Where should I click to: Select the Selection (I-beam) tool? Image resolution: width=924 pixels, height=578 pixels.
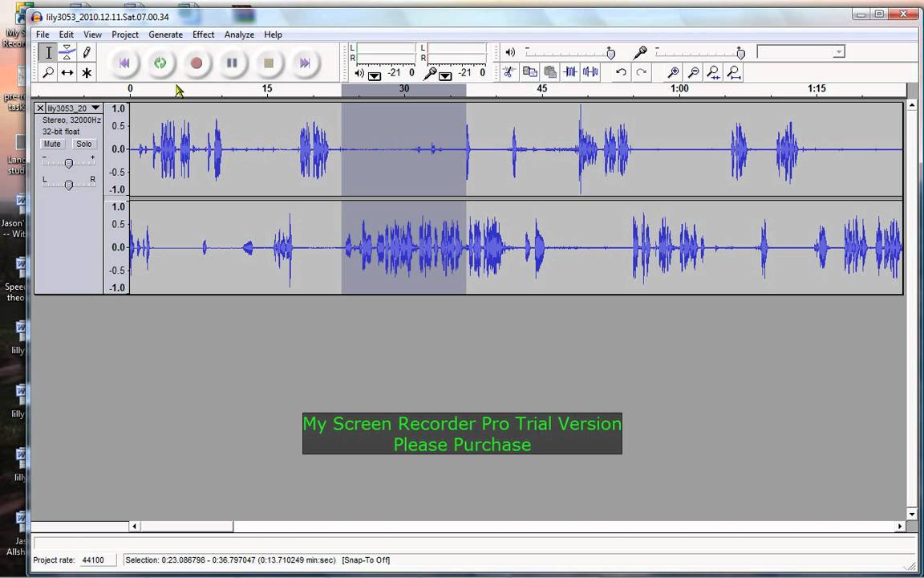click(48, 52)
